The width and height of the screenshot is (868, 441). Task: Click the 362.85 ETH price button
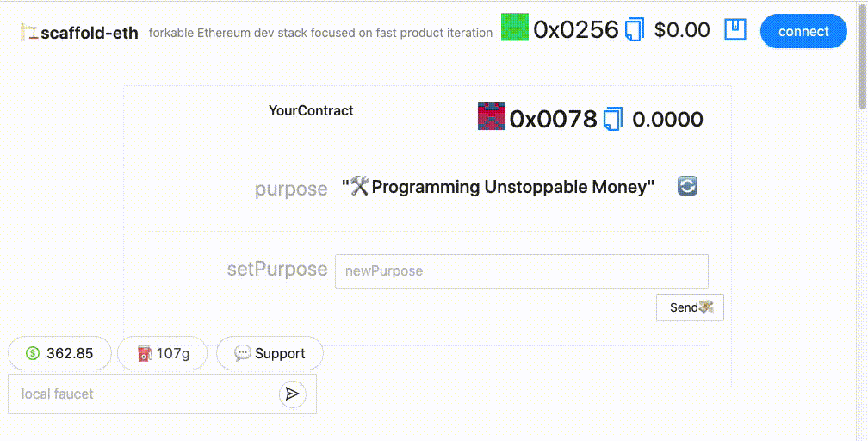click(x=59, y=353)
